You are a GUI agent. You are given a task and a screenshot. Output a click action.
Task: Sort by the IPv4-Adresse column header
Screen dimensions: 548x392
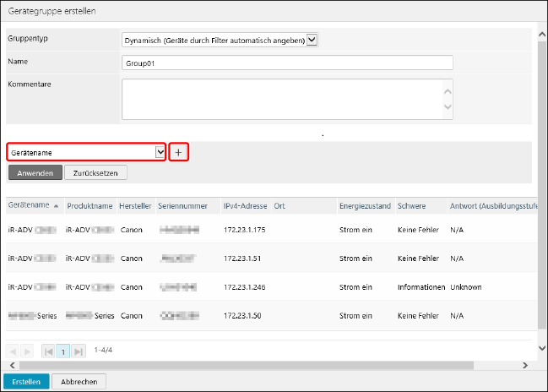click(245, 206)
